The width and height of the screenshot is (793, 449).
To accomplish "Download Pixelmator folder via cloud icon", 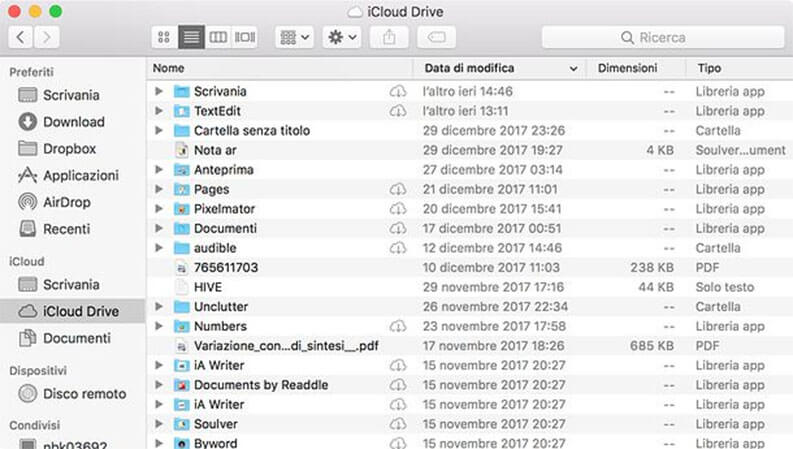I will point(398,209).
